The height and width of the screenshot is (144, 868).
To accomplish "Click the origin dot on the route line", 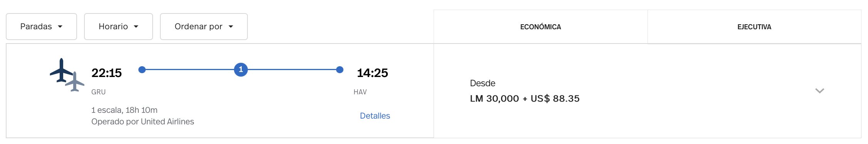I will [x=142, y=70].
